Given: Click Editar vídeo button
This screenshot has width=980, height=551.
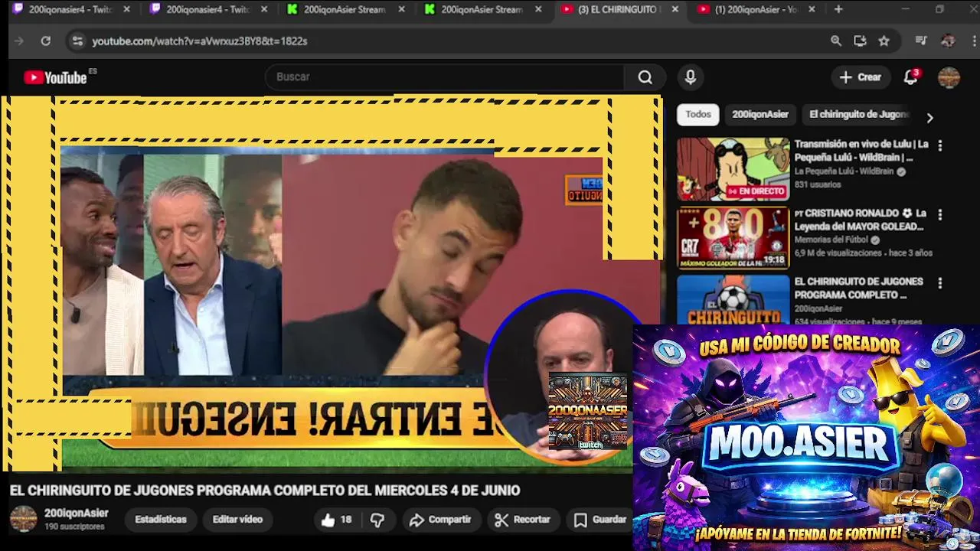Looking at the screenshot, I should (237, 520).
